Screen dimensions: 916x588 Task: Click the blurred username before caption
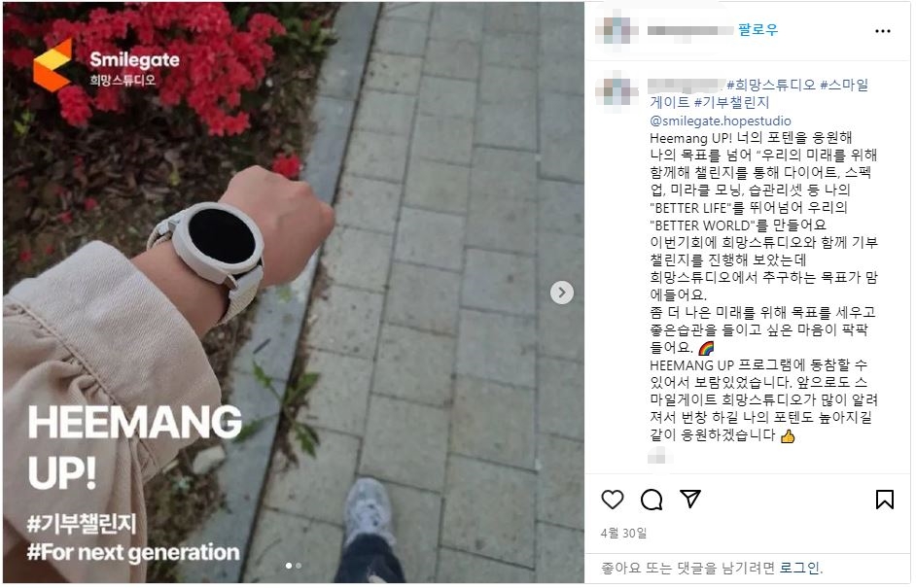(686, 86)
